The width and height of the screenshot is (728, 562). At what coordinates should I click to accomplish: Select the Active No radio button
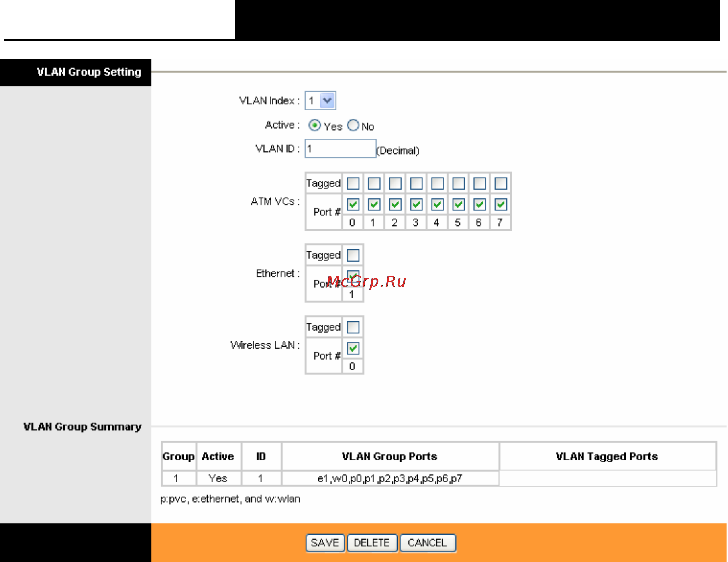coord(353,125)
